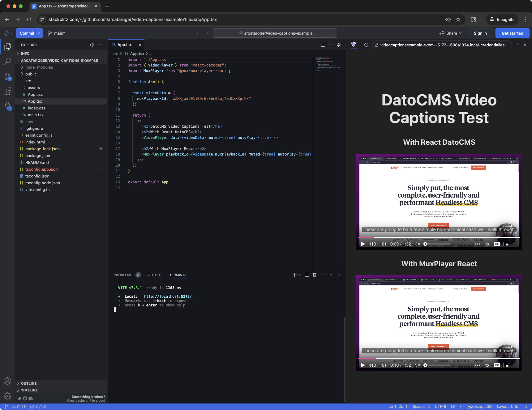Toggle captions CC on first video

[x=497, y=244]
